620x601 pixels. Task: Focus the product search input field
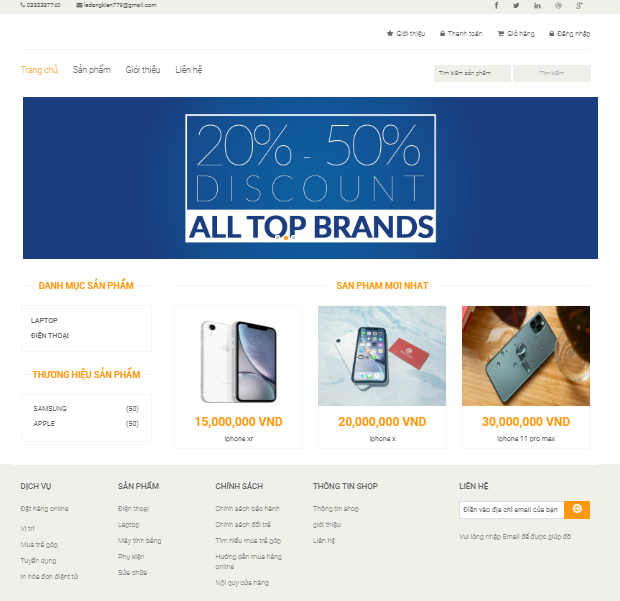coord(472,73)
